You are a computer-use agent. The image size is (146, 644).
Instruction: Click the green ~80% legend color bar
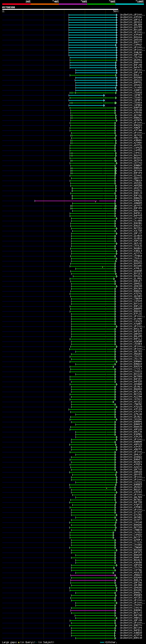pos(101,4)
